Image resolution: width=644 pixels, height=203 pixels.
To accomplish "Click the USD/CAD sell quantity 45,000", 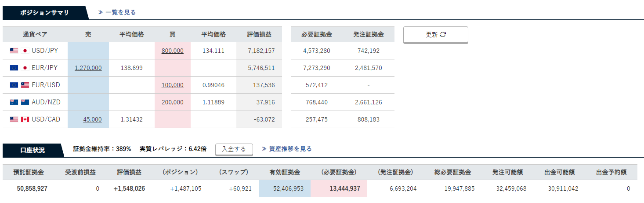I will tap(92, 119).
